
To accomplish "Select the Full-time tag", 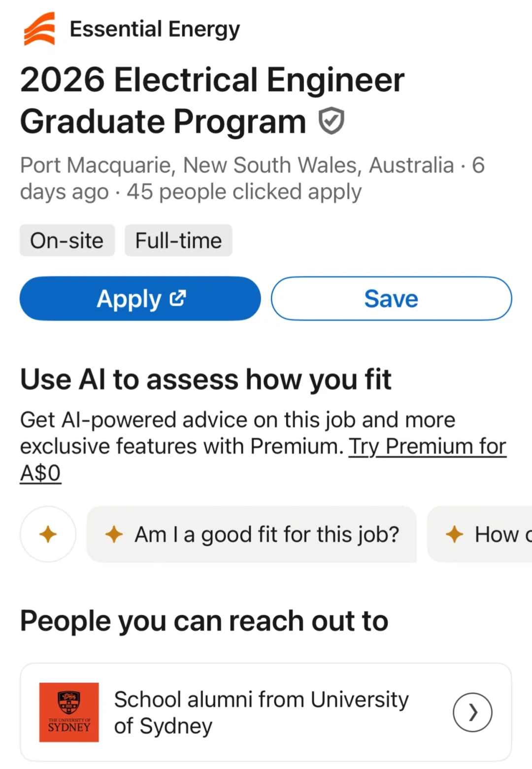I will pyautogui.click(x=178, y=241).
